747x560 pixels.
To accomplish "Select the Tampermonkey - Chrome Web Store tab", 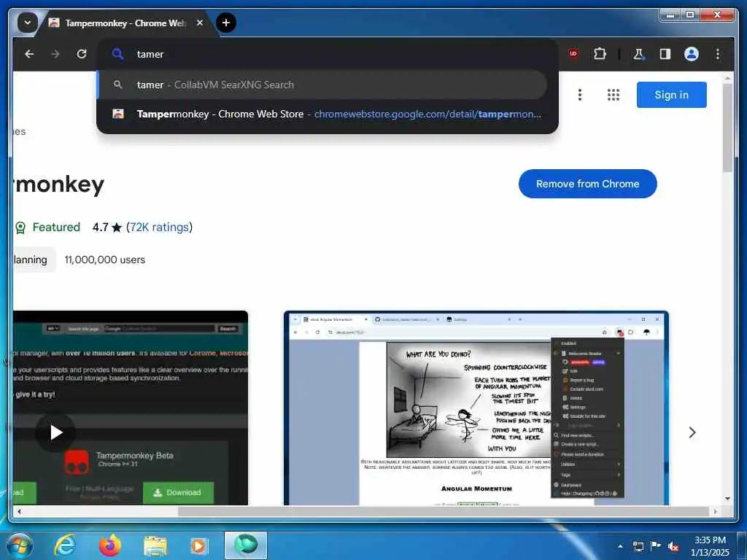I will (x=125, y=23).
